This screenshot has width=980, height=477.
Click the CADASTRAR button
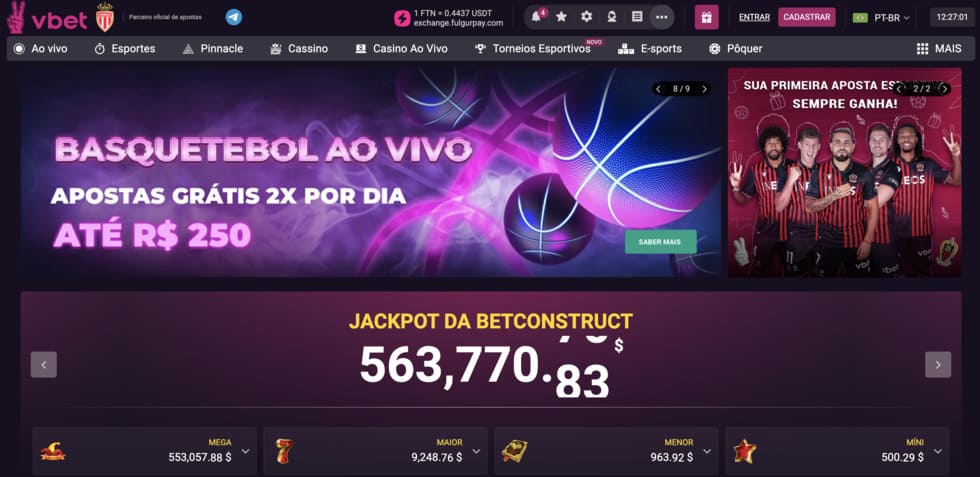(x=806, y=17)
